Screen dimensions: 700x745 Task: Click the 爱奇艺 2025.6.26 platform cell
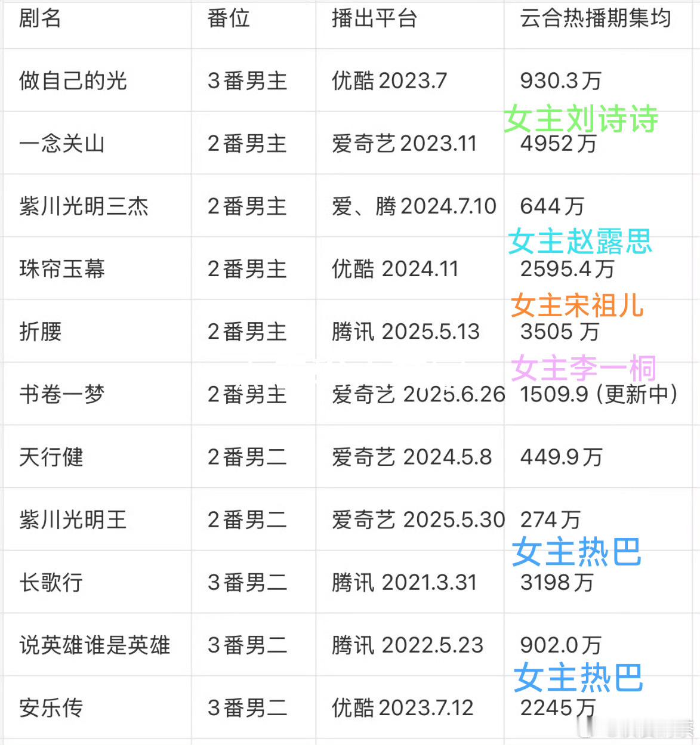click(418, 394)
